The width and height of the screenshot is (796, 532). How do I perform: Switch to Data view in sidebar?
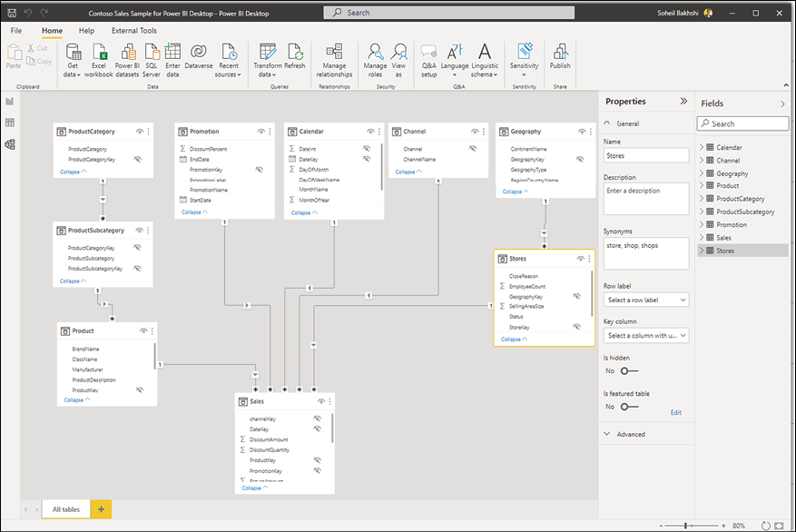pyautogui.click(x=10, y=123)
